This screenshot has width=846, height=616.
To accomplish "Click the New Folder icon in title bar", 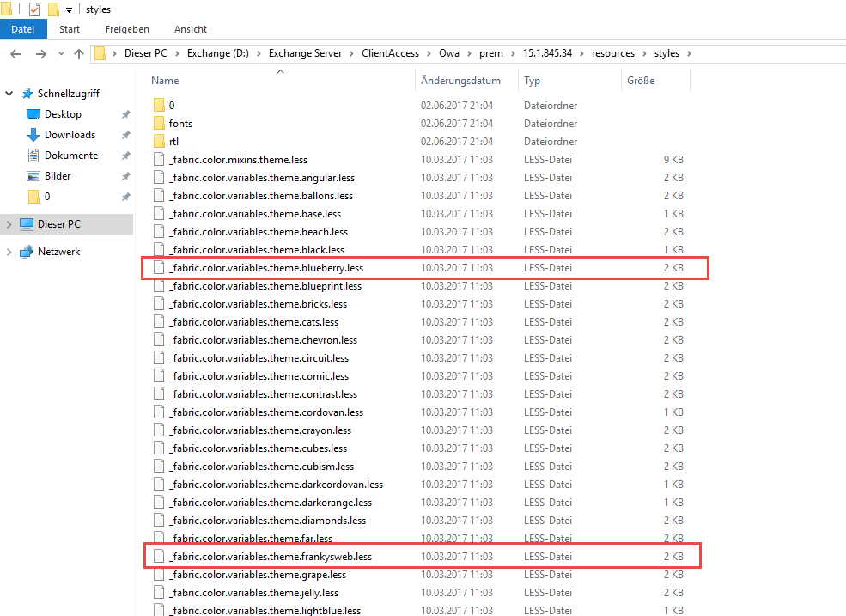I will click(x=53, y=9).
